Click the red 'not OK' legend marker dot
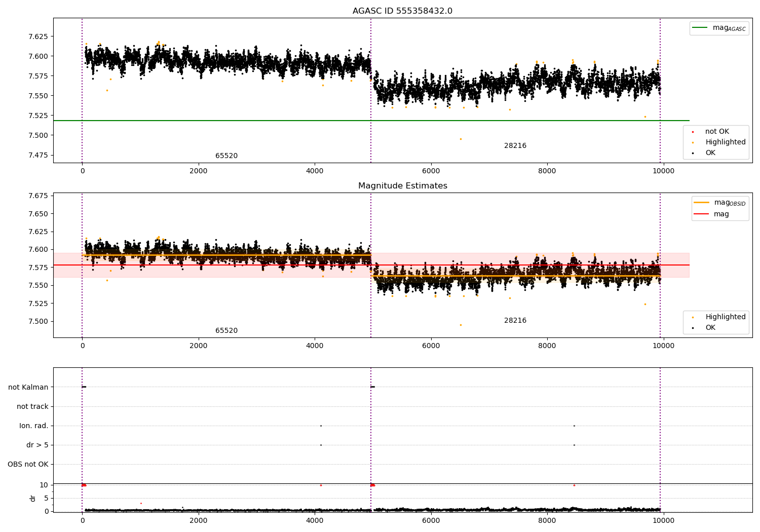760x532 pixels. [x=693, y=132]
